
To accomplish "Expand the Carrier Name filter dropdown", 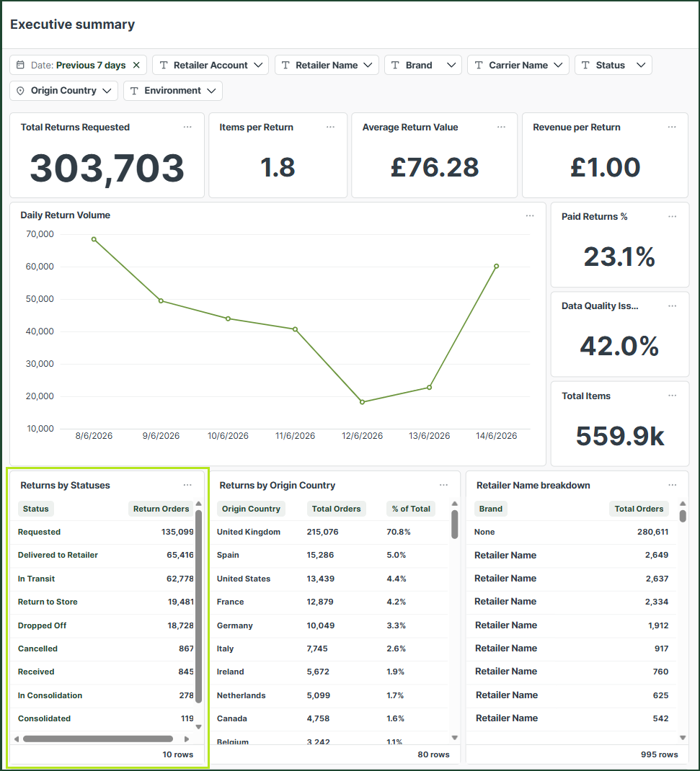I will 518,65.
